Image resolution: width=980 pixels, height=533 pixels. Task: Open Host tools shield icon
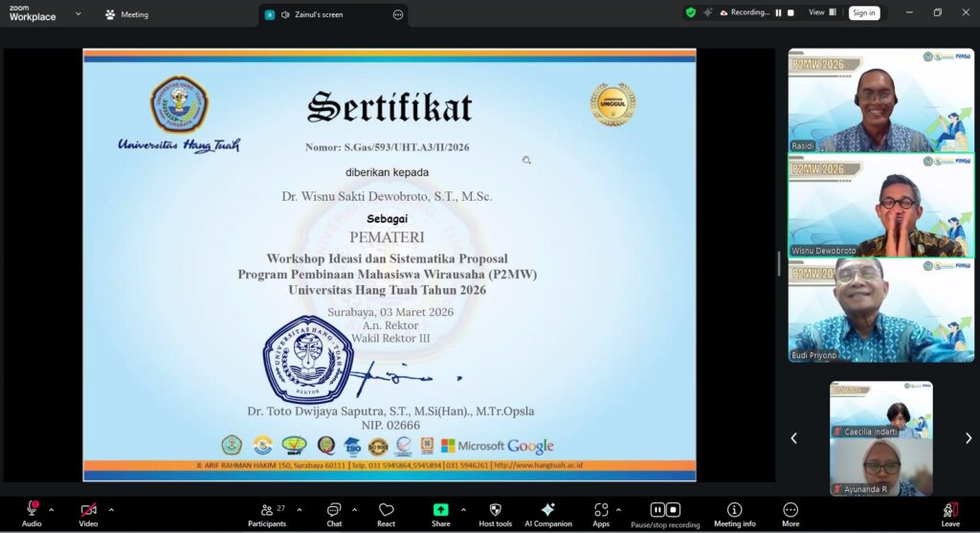(495, 511)
